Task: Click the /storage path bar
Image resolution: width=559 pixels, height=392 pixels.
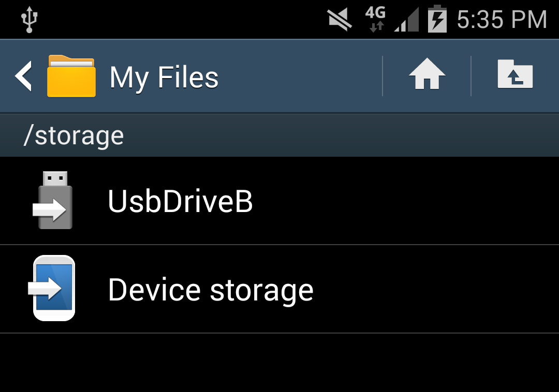Action: [x=279, y=135]
